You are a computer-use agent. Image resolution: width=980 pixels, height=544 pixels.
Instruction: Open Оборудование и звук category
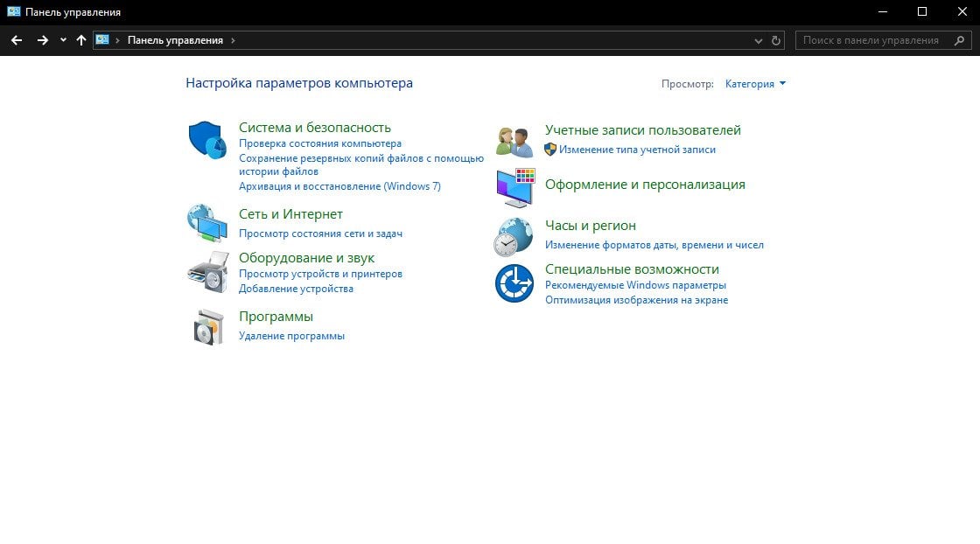[307, 258]
